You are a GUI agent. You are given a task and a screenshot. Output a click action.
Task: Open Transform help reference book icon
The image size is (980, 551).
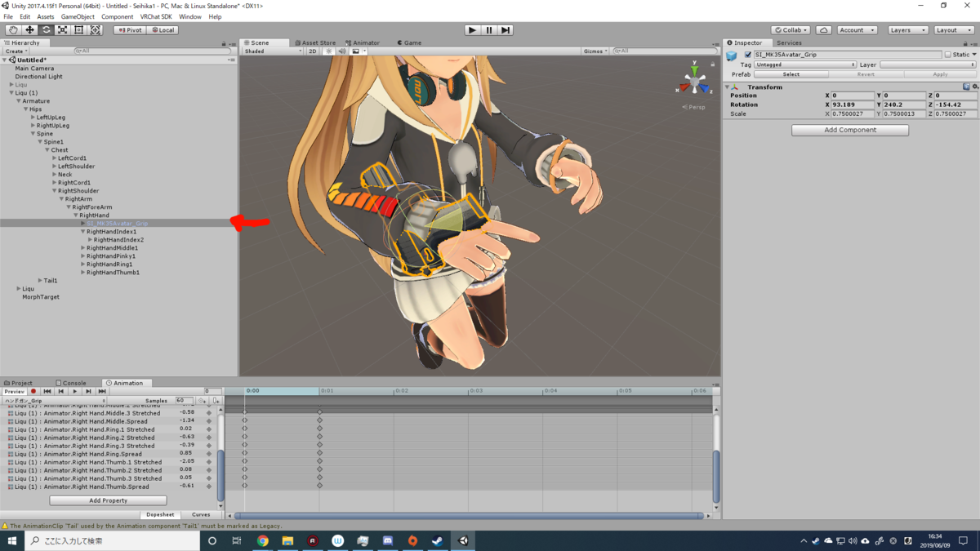966,87
